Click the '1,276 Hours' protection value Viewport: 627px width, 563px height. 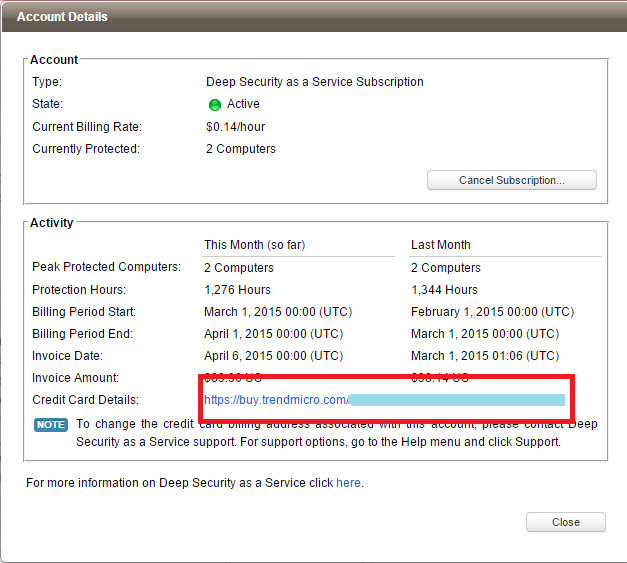pyautogui.click(x=238, y=289)
